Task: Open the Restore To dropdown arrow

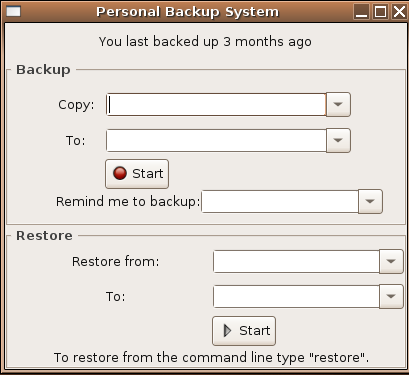Action: tap(391, 296)
